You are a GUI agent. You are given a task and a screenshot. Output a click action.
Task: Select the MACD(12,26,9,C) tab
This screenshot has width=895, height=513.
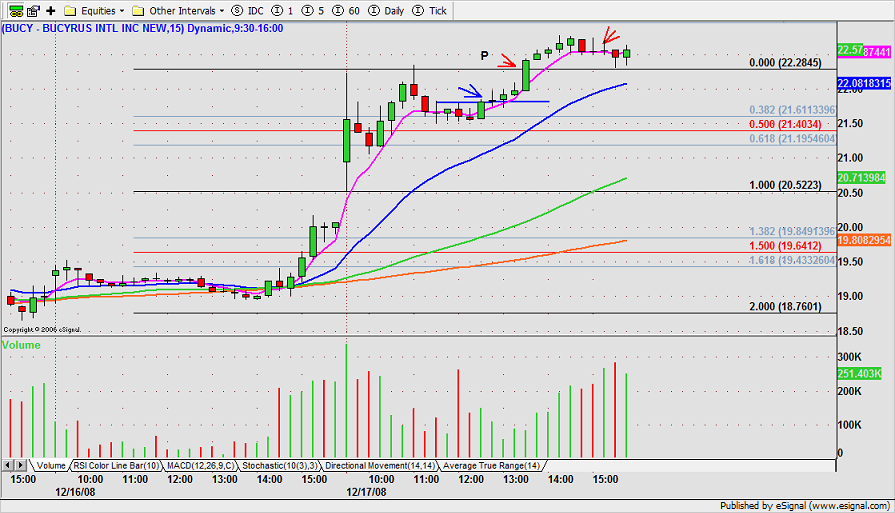click(200, 466)
